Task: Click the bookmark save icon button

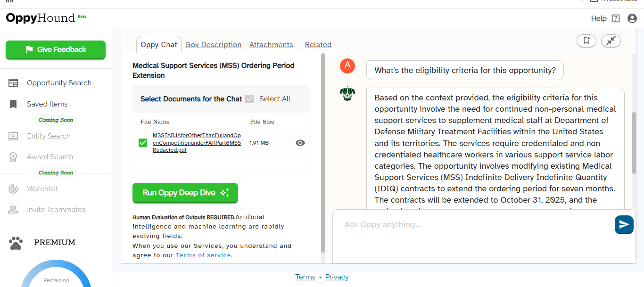Action: pos(586,41)
